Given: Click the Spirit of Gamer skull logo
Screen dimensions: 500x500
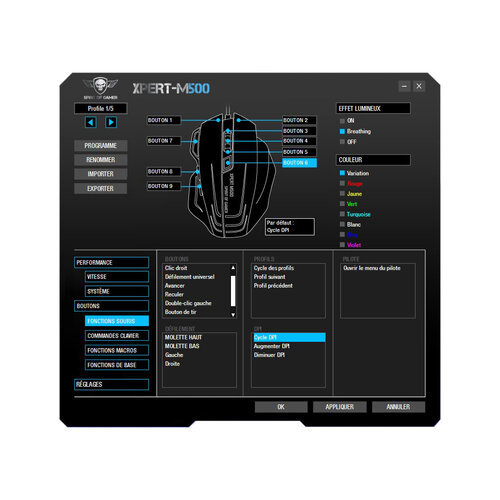Looking at the screenshot, I should 100,88.
